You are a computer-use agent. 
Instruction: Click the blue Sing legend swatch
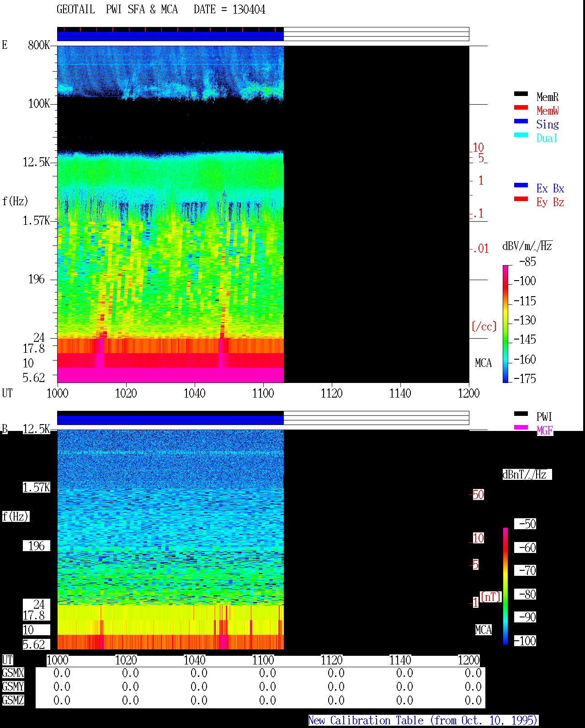[521, 121]
